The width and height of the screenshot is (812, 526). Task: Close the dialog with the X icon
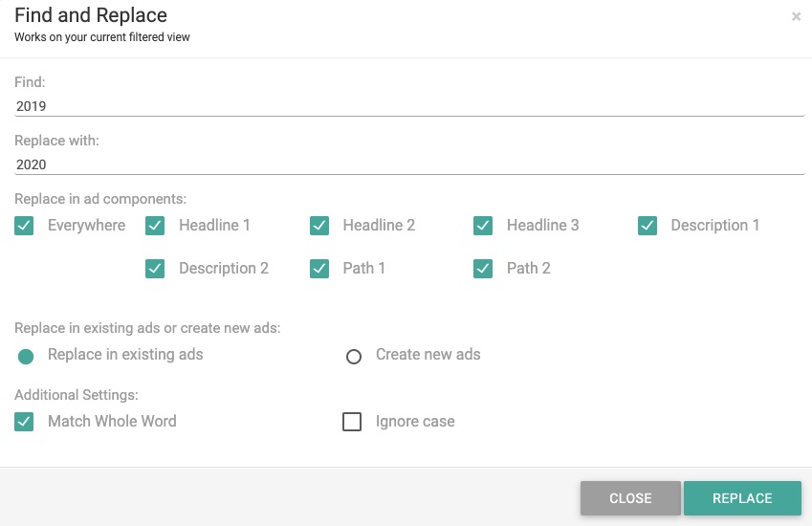[796, 16]
